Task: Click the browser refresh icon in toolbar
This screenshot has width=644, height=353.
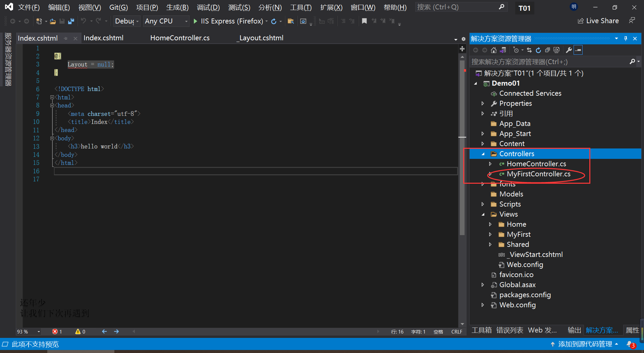Action: (274, 21)
